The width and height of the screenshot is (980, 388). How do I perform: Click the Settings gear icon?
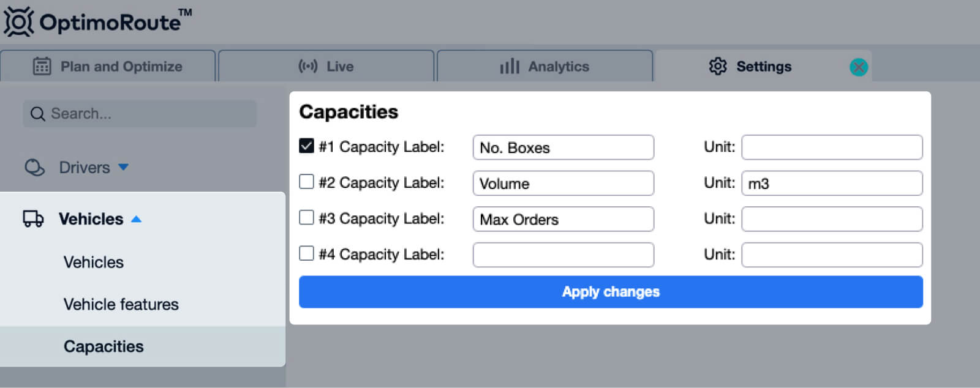717,66
